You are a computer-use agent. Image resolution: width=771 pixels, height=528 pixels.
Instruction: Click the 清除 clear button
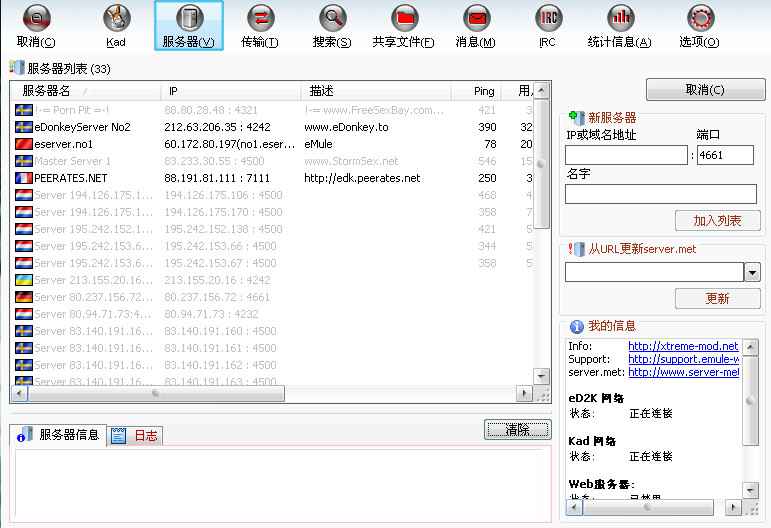[x=518, y=430]
